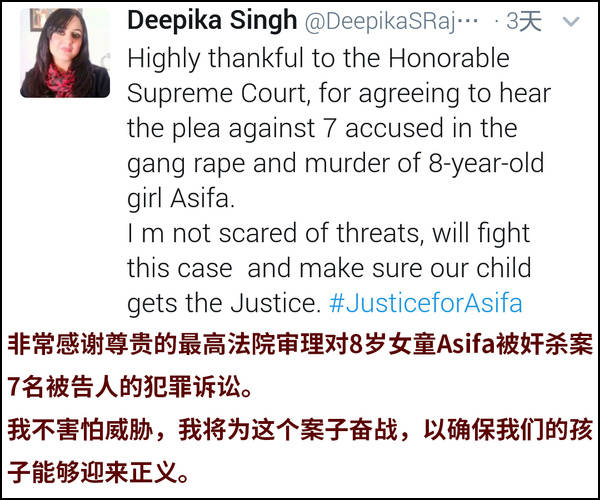The width and height of the screenshot is (600, 500).
Task: Open the @DeepikaSRaj handle link
Action: tap(391, 21)
